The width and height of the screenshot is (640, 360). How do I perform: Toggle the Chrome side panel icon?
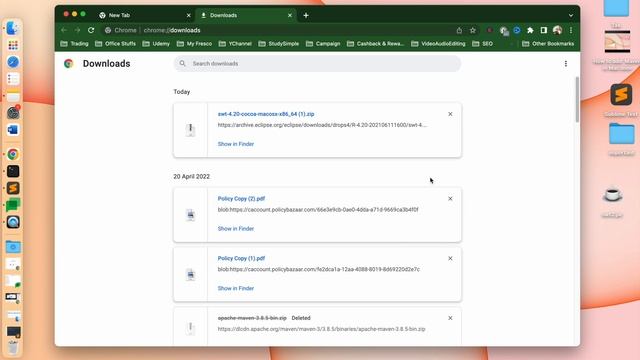tap(544, 30)
